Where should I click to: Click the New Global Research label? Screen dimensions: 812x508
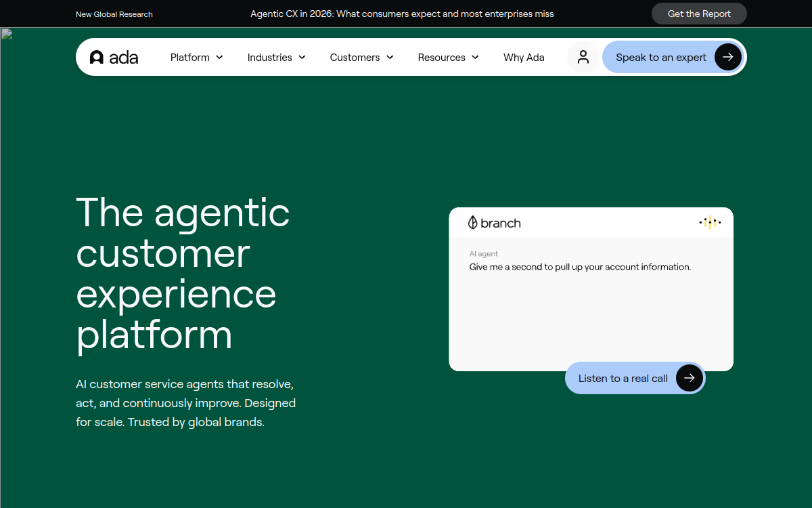pos(114,14)
